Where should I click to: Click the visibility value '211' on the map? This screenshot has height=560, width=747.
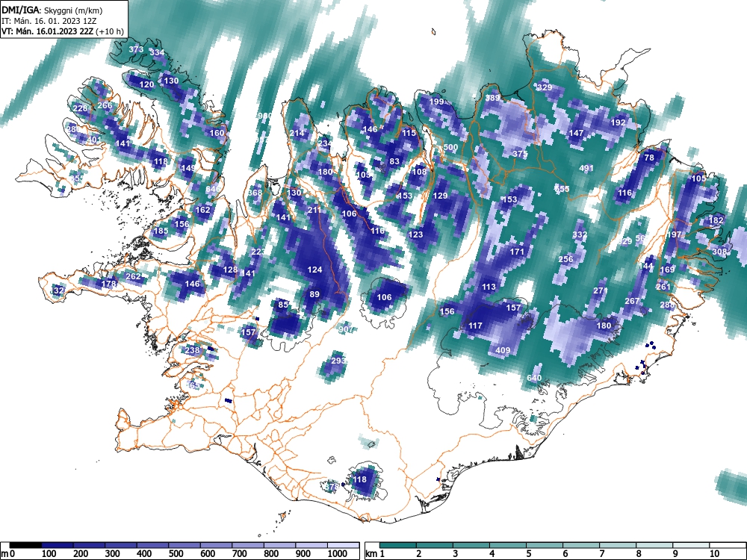click(x=314, y=210)
